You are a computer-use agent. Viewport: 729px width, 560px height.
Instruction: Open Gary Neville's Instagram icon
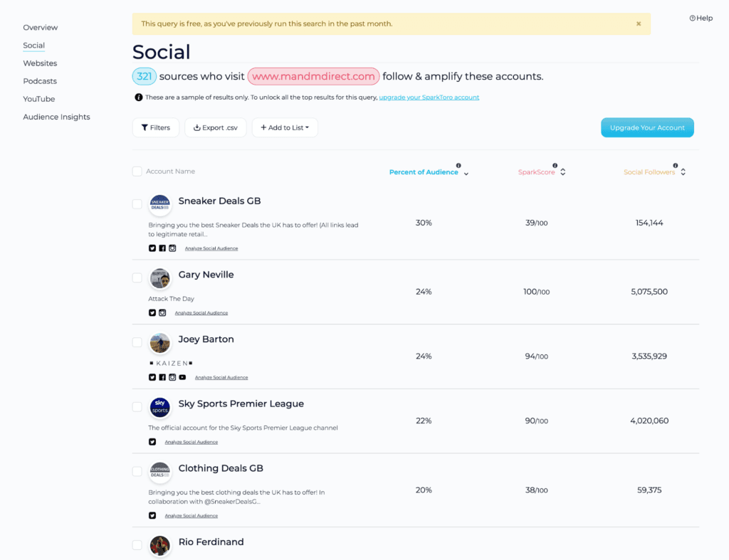point(162,313)
